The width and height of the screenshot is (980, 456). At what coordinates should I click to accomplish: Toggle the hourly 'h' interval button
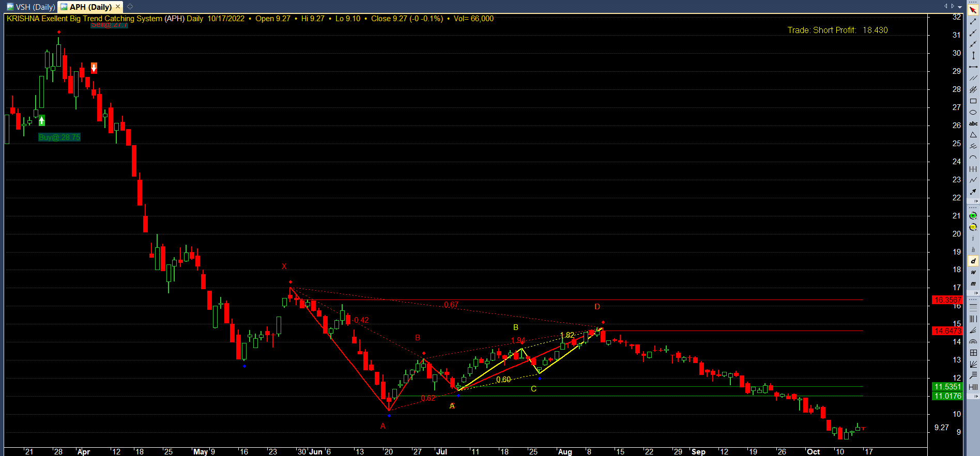(973, 250)
